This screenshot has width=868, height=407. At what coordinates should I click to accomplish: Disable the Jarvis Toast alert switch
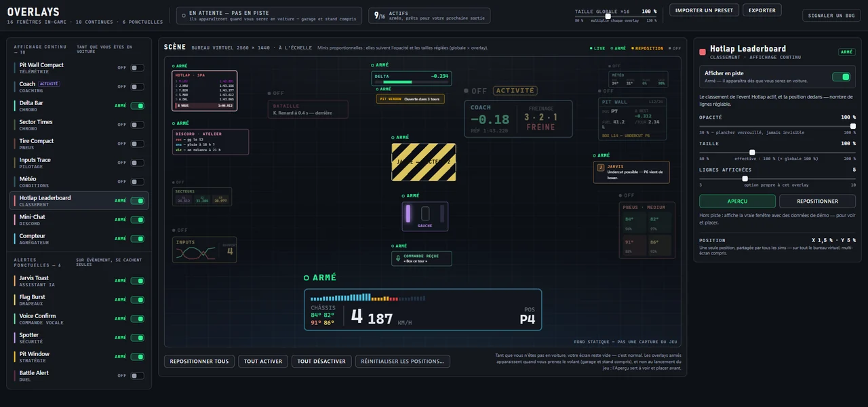point(138,281)
